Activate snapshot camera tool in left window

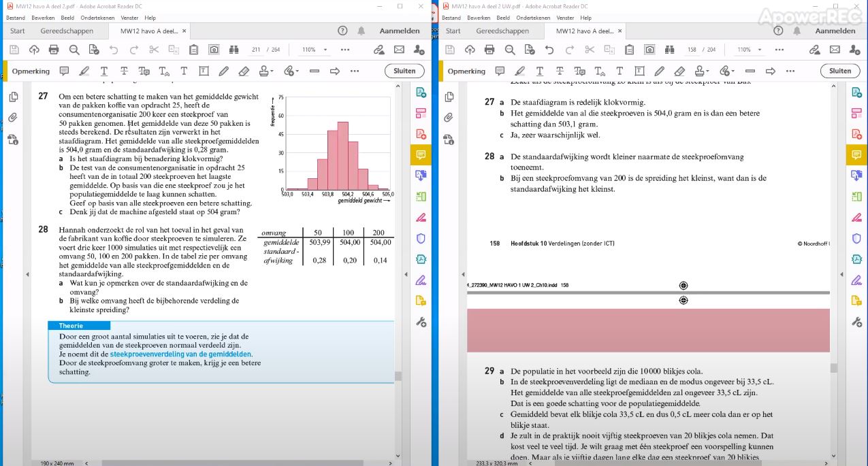pos(214,50)
